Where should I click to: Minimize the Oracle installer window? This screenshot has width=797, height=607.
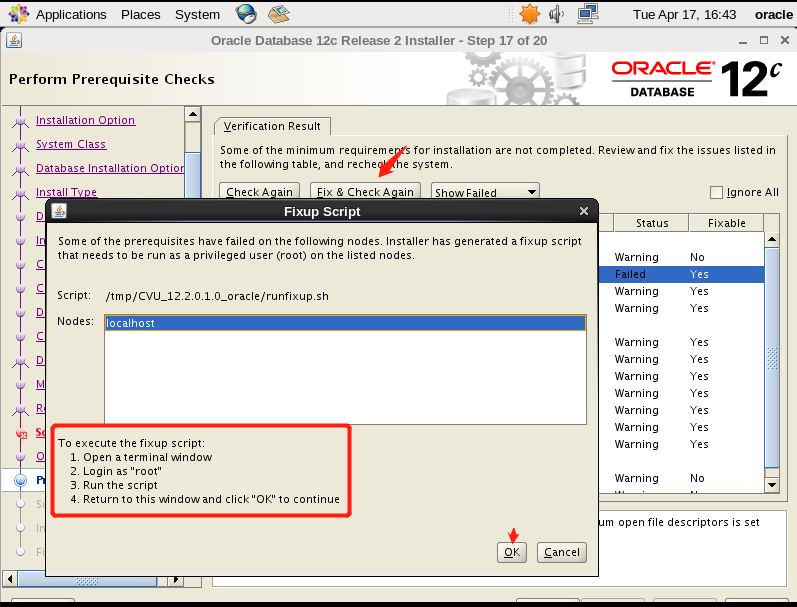[x=743, y=41]
